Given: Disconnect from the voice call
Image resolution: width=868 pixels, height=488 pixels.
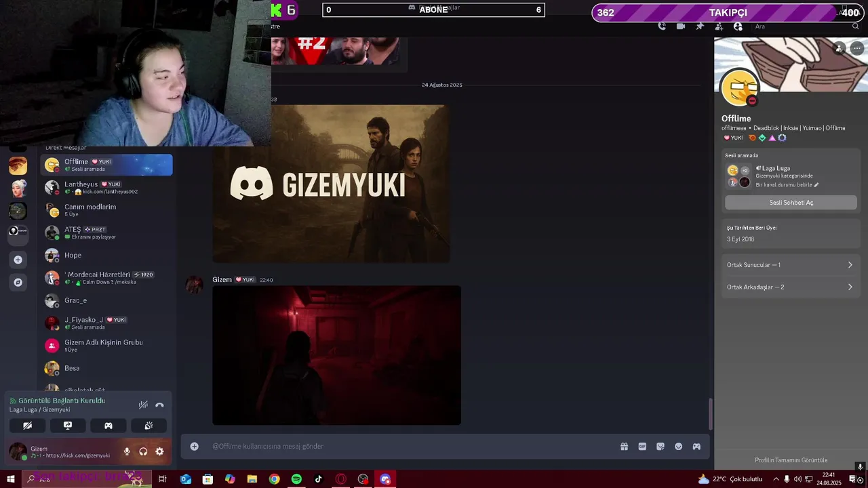Looking at the screenshot, I should pyautogui.click(x=159, y=405).
